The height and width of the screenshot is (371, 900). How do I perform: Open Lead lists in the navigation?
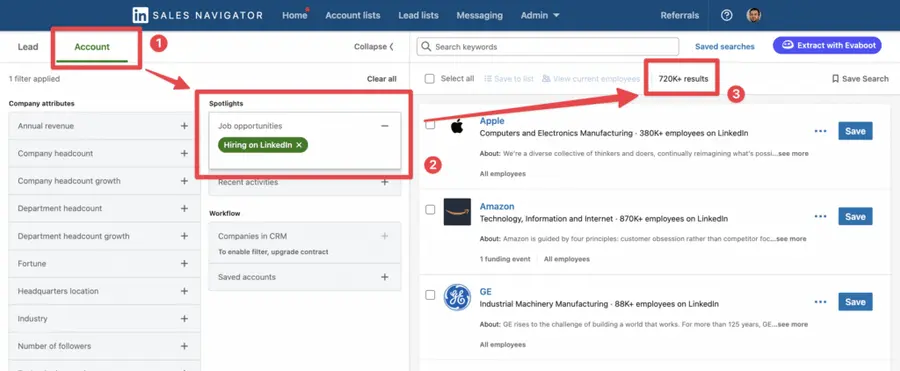click(x=418, y=16)
